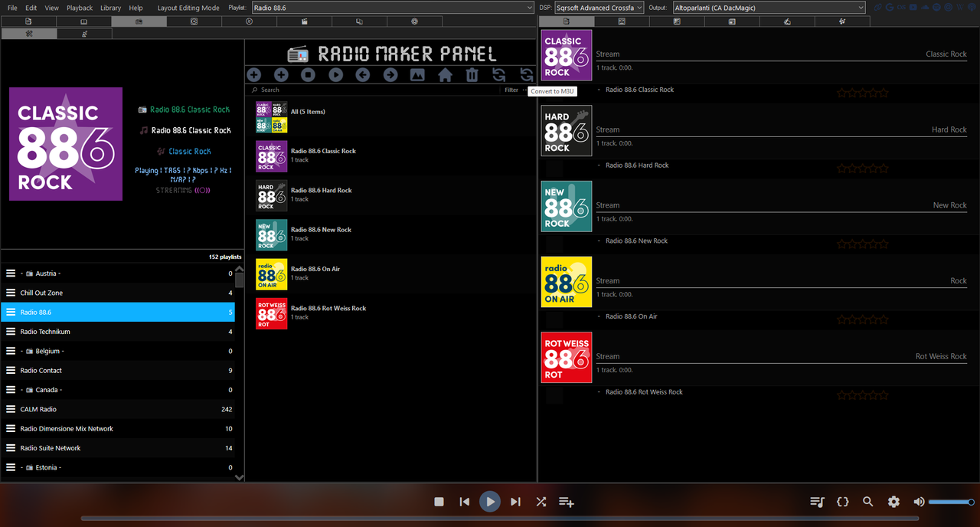Click the large Classic 88.6 Rock now-playing cover
The width and height of the screenshot is (980, 527).
point(66,144)
